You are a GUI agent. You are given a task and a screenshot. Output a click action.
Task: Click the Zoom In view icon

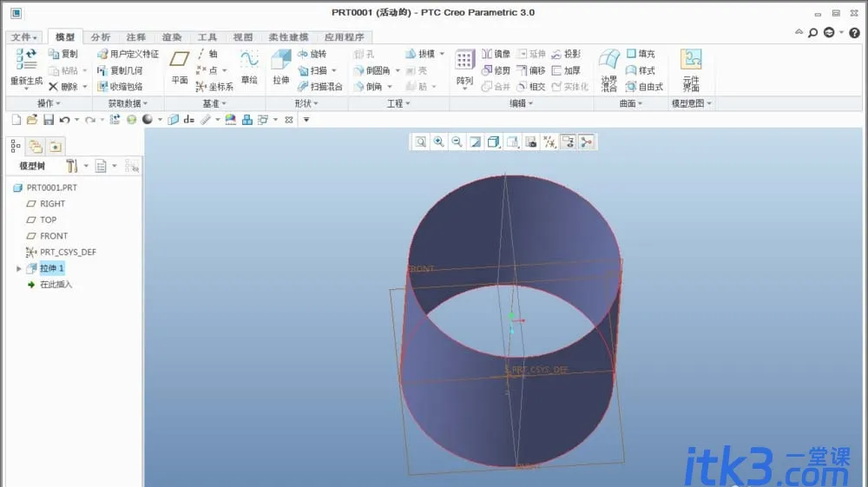[x=439, y=142]
